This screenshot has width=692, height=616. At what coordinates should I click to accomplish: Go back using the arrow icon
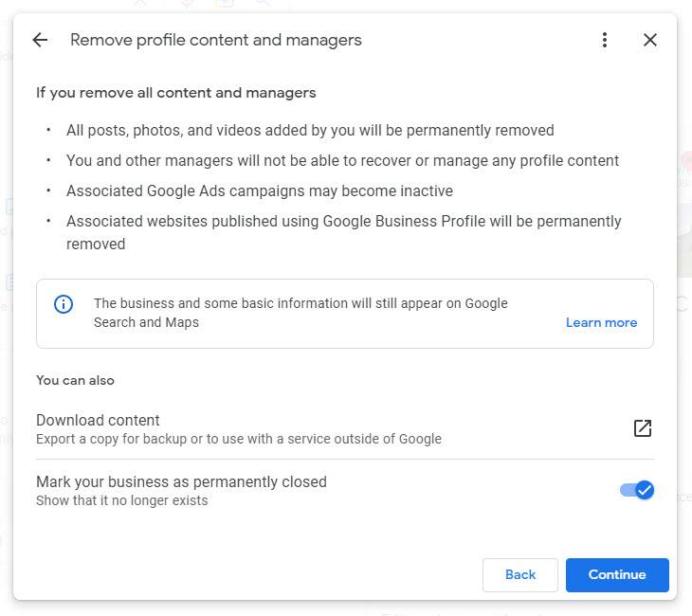pyautogui.click(x=40, y=40)
